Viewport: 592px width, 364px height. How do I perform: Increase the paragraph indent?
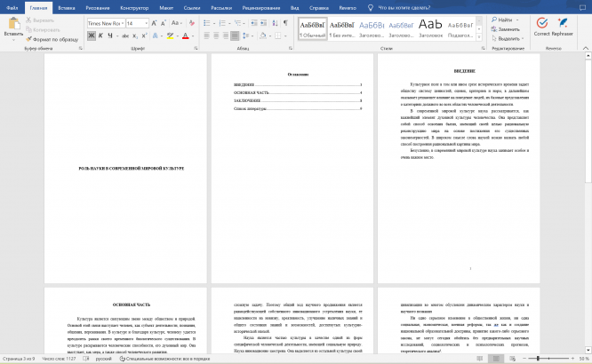tap(263, 23)
